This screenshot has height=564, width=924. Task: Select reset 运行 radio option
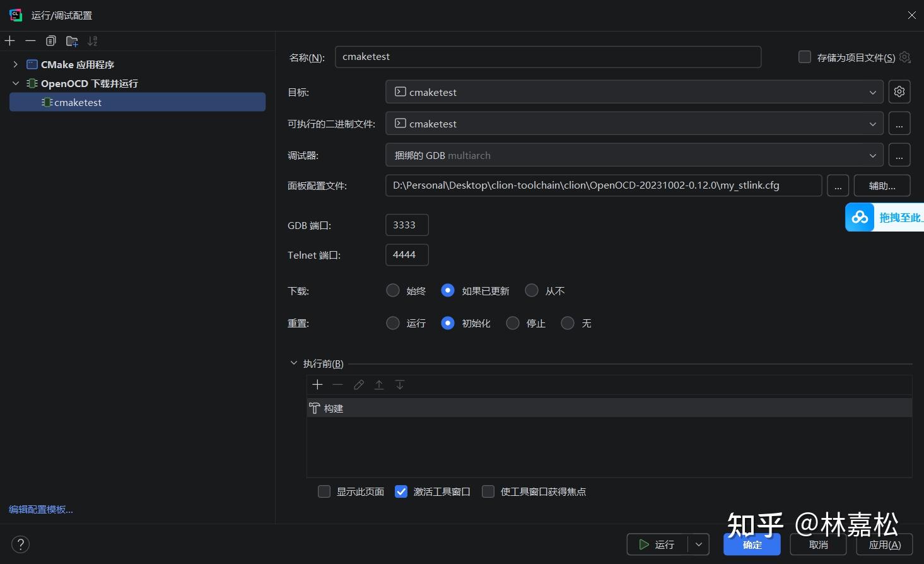point(393,323)
